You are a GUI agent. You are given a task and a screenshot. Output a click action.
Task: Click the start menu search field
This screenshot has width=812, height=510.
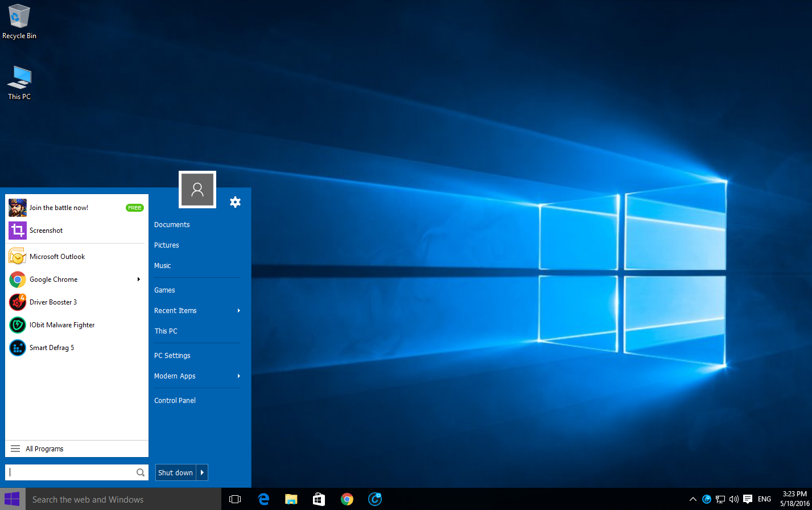(71, 472)
